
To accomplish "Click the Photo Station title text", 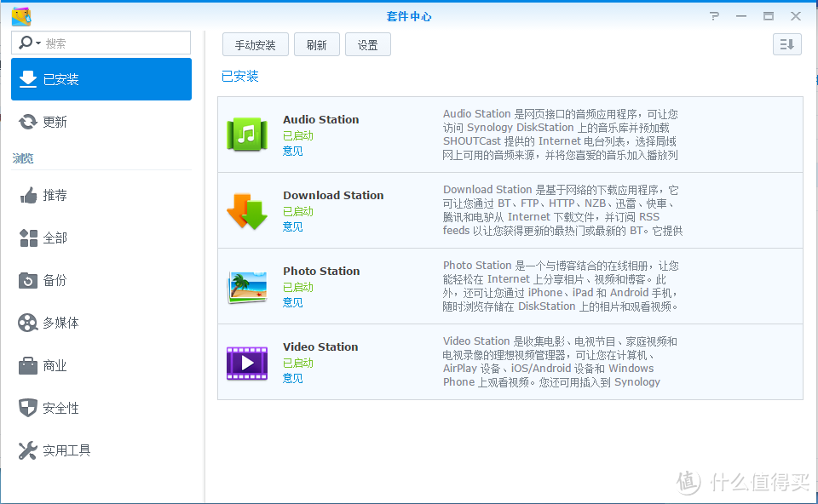I will click(321, 271).
